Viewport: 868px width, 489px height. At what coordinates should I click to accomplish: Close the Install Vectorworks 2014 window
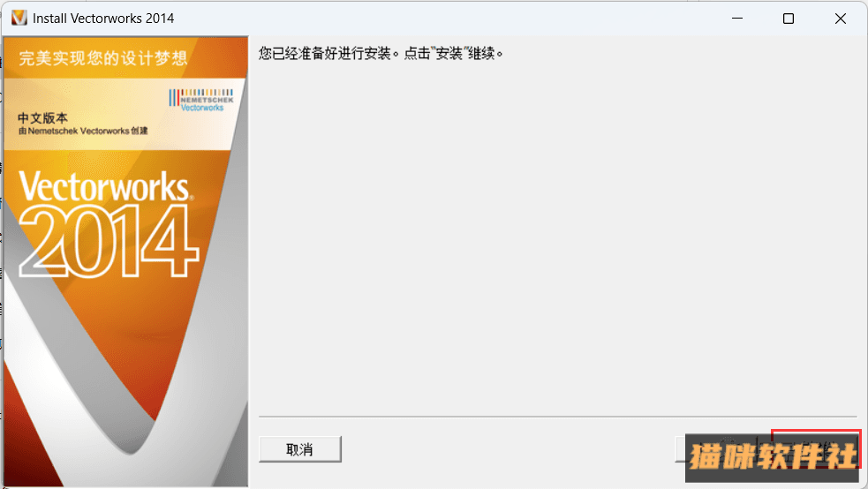point(841,19)
